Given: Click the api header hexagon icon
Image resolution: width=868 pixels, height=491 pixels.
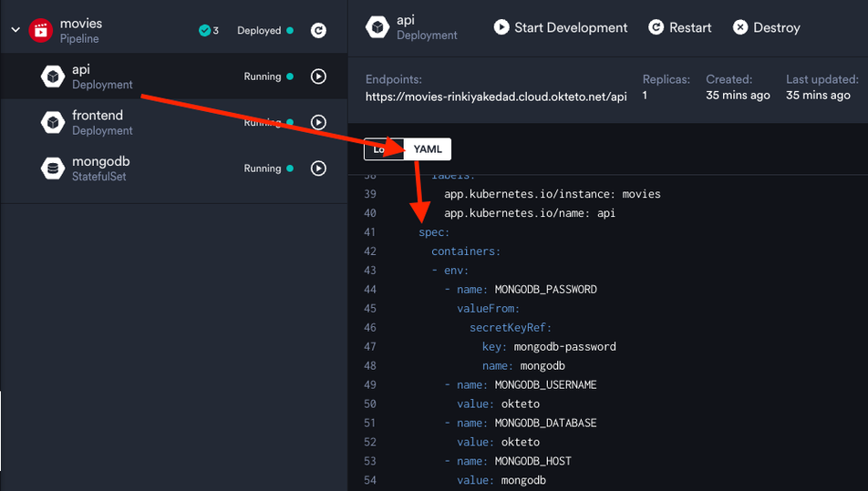Looking at the screenshot, I should (x=377, y=27).
